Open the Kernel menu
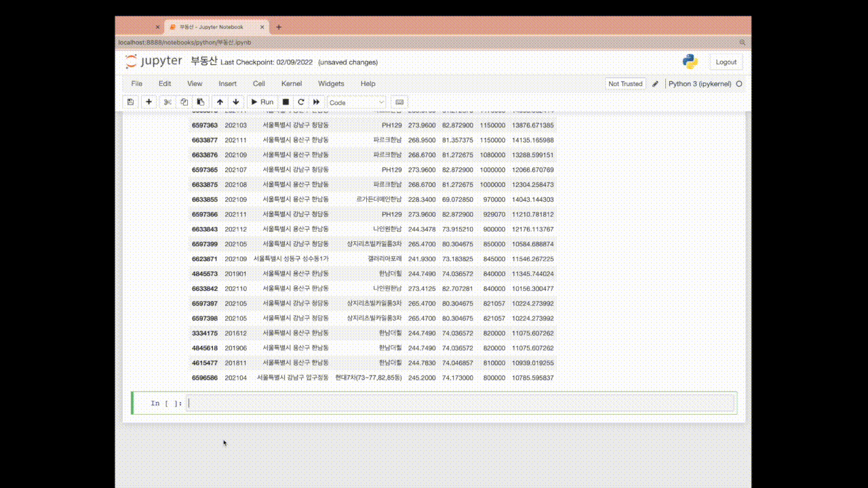868x488 pixels. pyautogui.click(x=292, y=83)
